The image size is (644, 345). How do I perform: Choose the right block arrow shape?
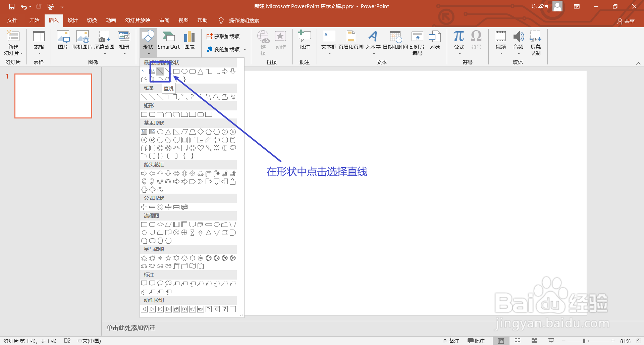click(x=144, y=174)
